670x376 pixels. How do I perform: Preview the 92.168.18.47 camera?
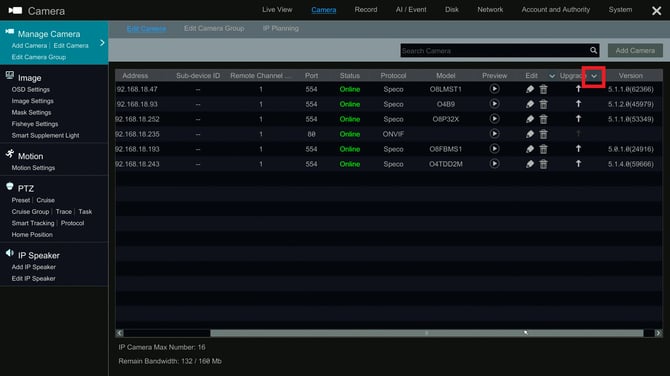point(494,89)
